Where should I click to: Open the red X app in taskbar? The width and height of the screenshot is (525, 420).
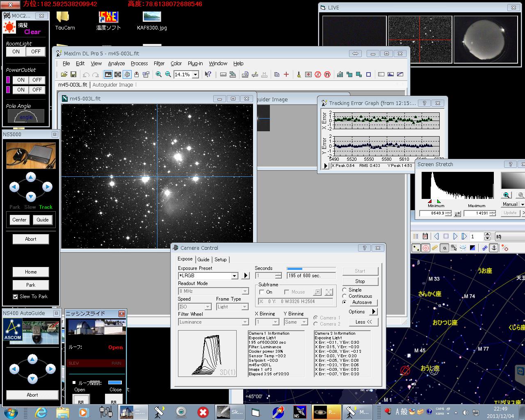pyautogui.click(x=203, y=412)
